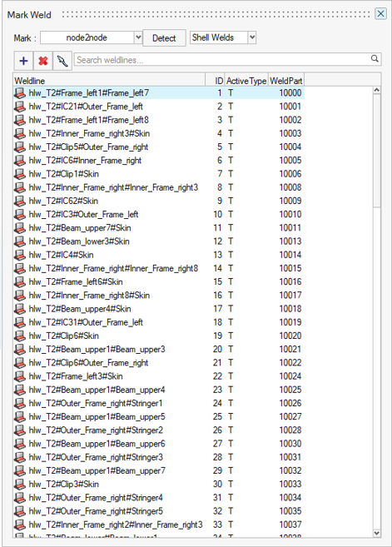The height and width of the screenshot is (547, 392).
Task: Sort by the ID column header
Action: (x=216, y=81)
